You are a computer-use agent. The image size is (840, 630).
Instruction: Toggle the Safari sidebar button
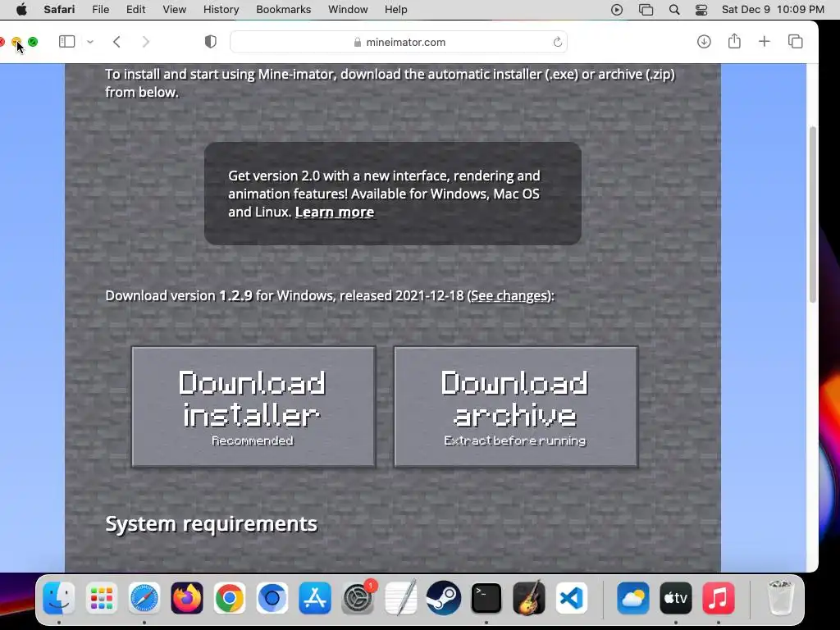[x=66, y=42]
